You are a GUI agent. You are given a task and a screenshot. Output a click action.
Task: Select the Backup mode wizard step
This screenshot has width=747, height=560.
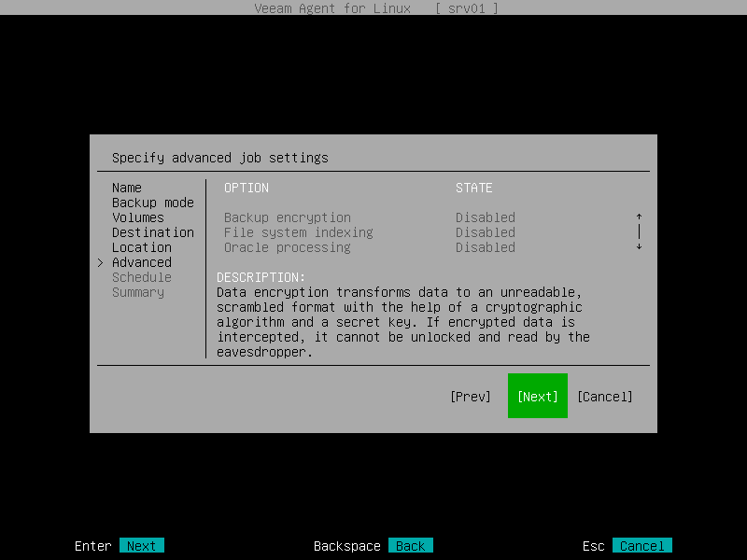[x=153, y=203]
